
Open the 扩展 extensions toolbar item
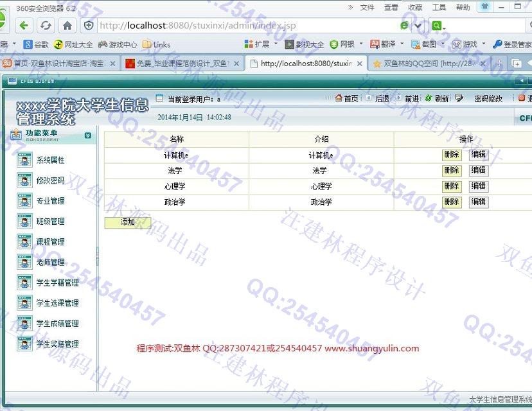(257, 44)
